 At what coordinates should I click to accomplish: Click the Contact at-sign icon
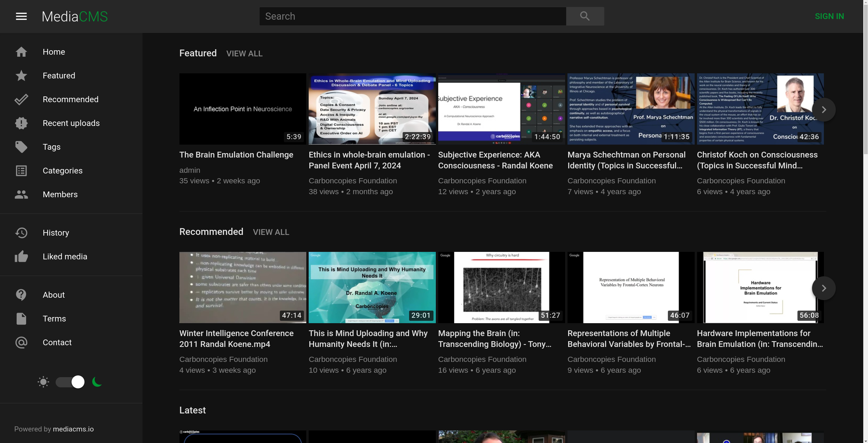click(21, 343)
